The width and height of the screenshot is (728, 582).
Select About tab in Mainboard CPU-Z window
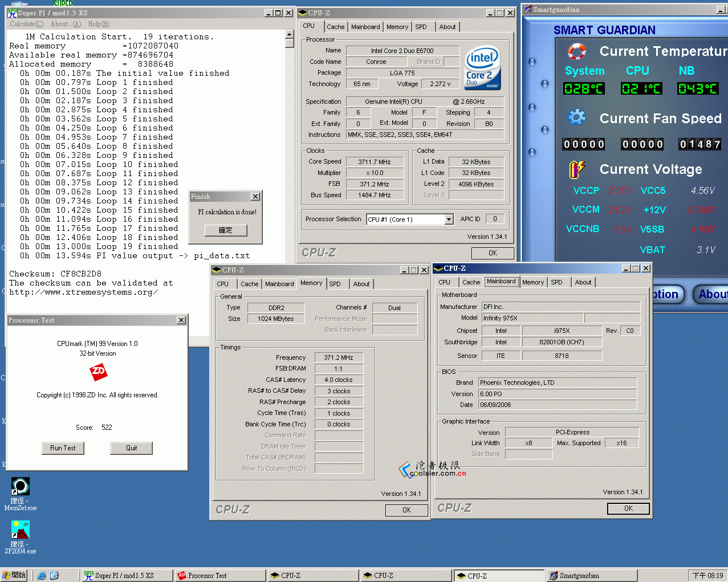tap(583, 282)
